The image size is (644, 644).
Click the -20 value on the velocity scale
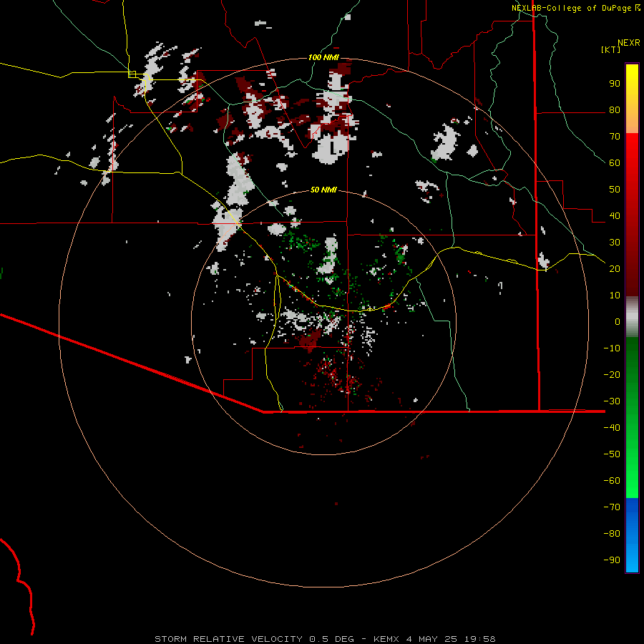click(x=612, y=375)
